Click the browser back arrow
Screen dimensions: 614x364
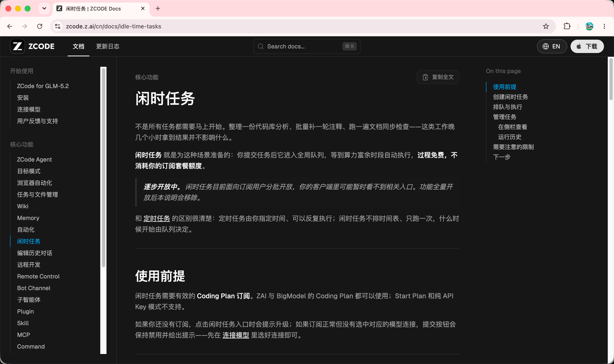point(10,26)
